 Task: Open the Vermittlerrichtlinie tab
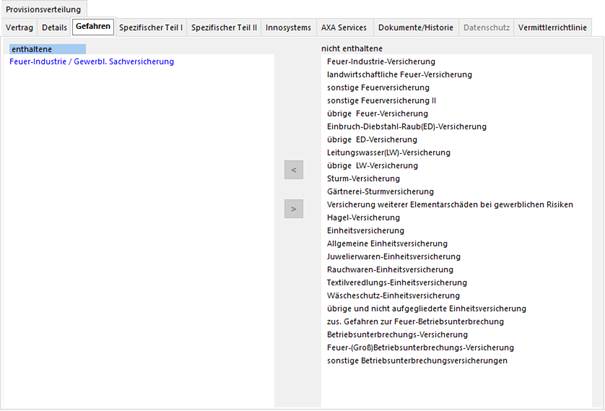pos(553,27)
